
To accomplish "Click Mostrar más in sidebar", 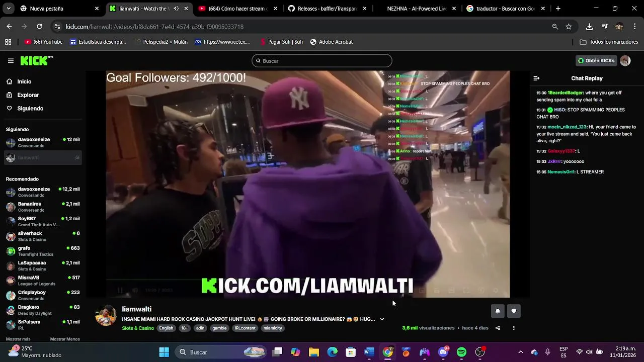I will point(18,339).
